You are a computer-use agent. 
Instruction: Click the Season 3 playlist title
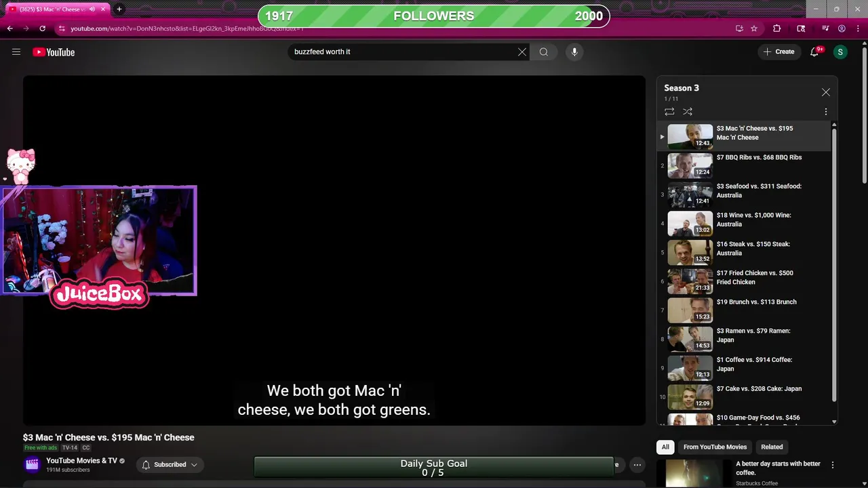click(682, 88)
